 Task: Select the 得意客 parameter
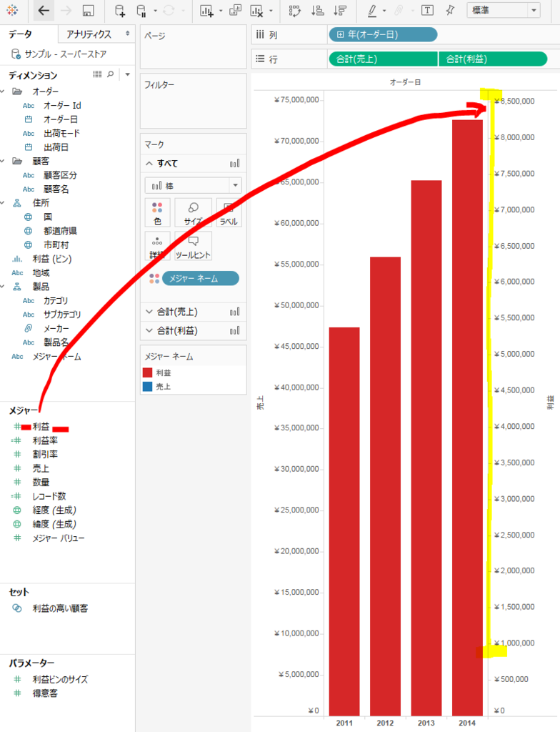(45, 693)
